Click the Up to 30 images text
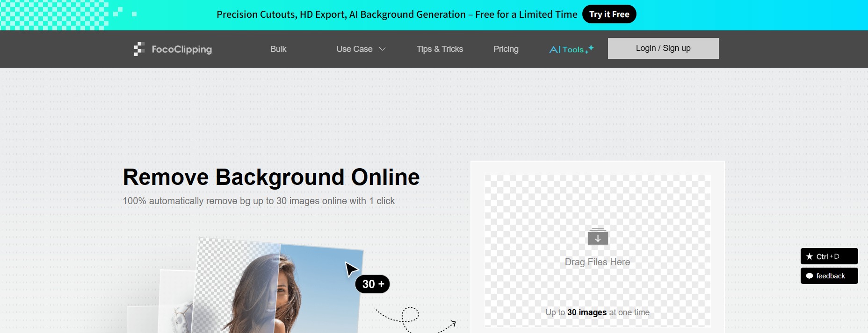This screenshot has width=868, height=333. tap(597, 312)
